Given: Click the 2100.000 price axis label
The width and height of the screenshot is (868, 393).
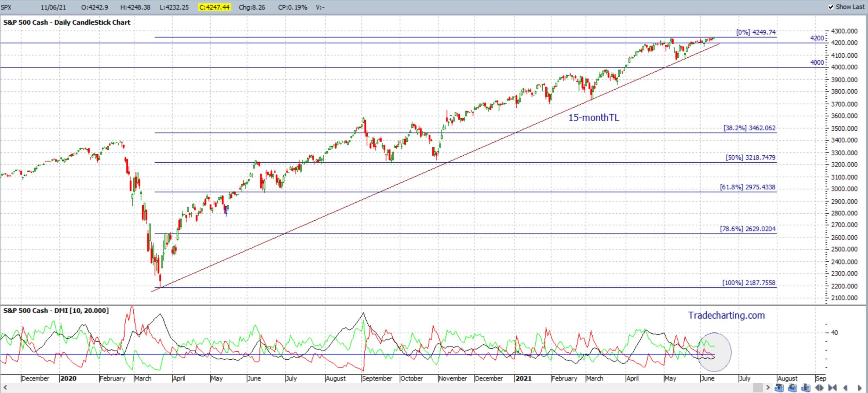Looking at the screenshot, I should 844,298.
